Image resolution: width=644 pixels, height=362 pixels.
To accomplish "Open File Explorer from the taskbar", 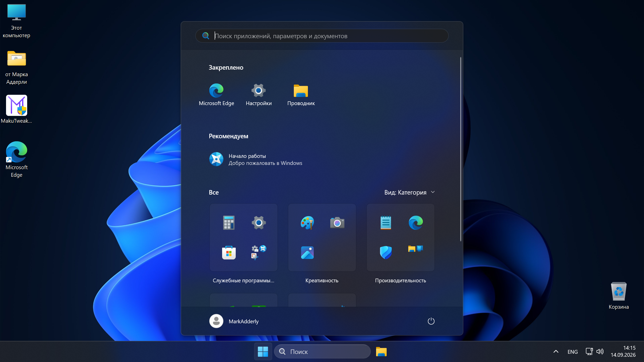I will coord(381,351).
